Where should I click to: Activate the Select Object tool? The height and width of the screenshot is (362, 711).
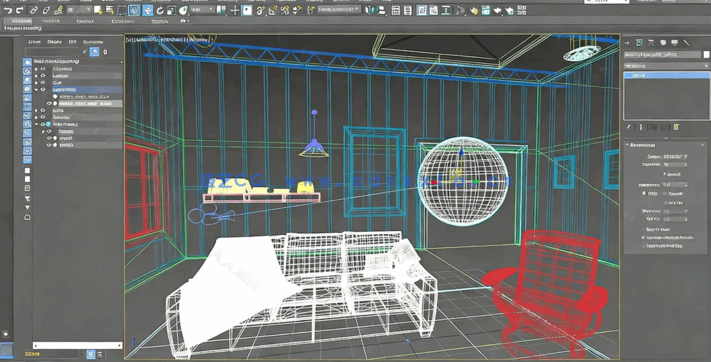coord(98,10)
